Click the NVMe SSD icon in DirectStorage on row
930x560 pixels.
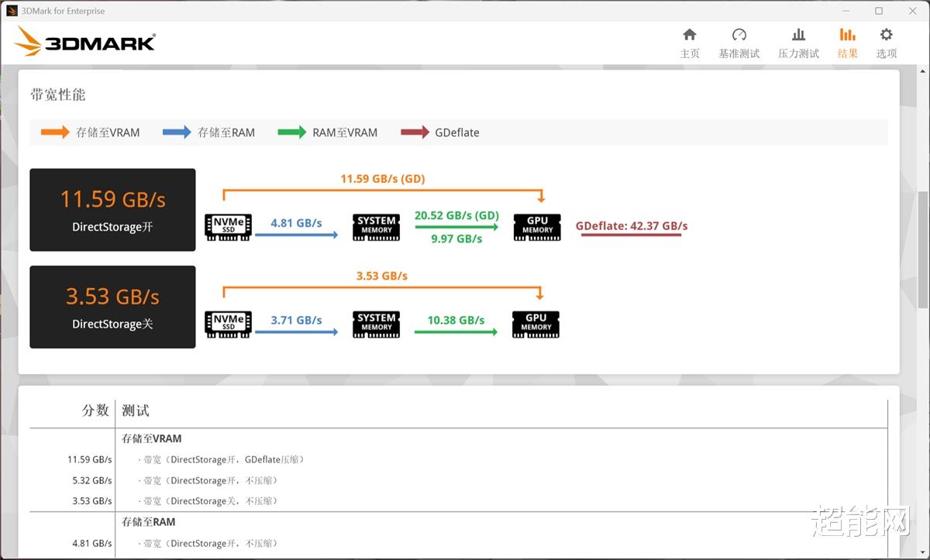coord(228,227)
